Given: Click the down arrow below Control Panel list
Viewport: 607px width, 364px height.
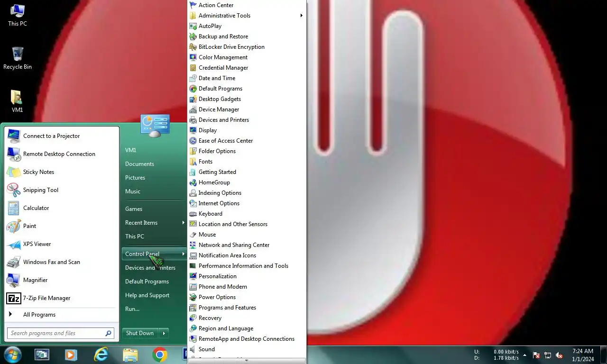Looking at the screenshot, I should click(247, 361).
